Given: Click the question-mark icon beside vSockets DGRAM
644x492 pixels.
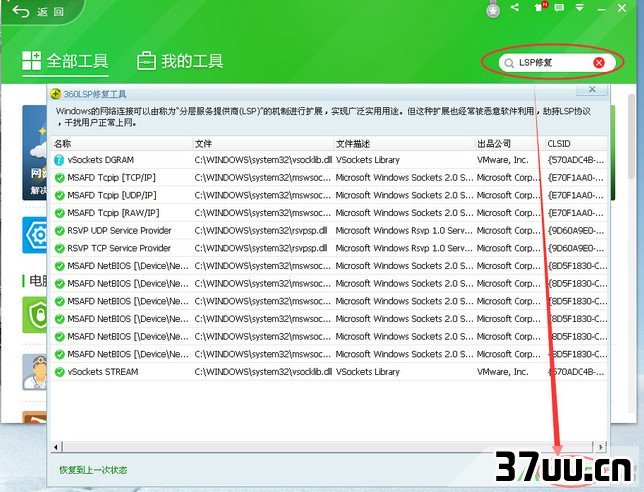Looking at the screenshot, I should 59,160.
